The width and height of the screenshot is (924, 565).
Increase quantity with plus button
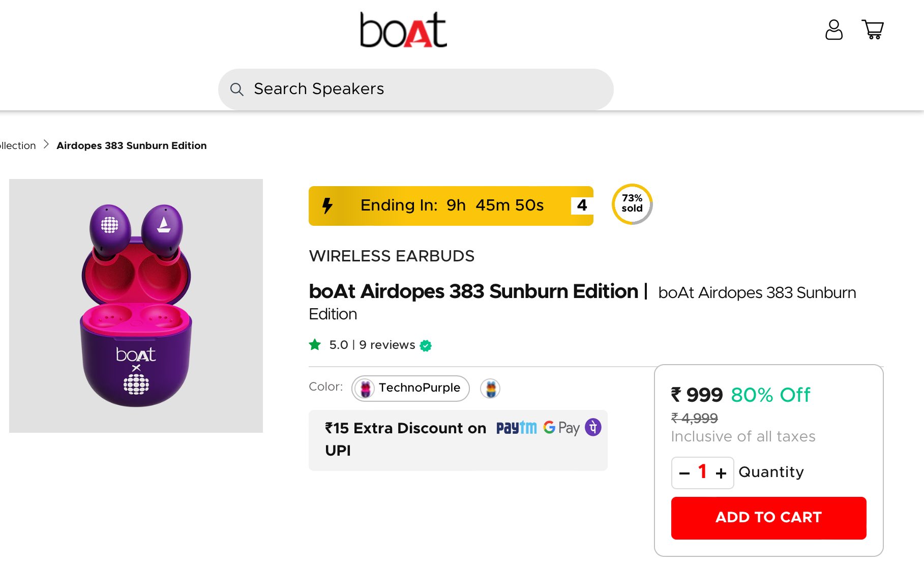721,473
